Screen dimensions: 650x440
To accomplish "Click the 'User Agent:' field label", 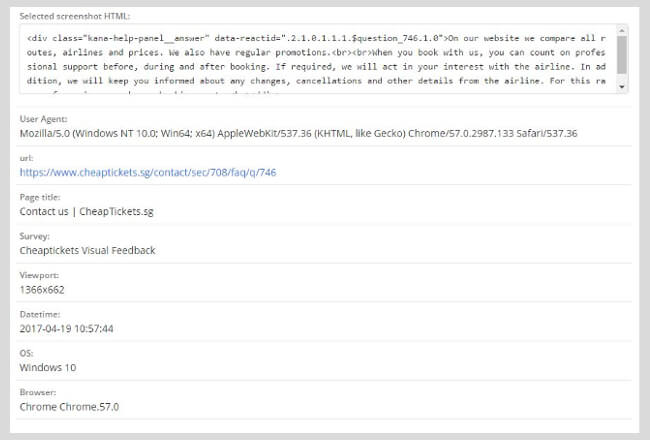I will click(43, 119).
